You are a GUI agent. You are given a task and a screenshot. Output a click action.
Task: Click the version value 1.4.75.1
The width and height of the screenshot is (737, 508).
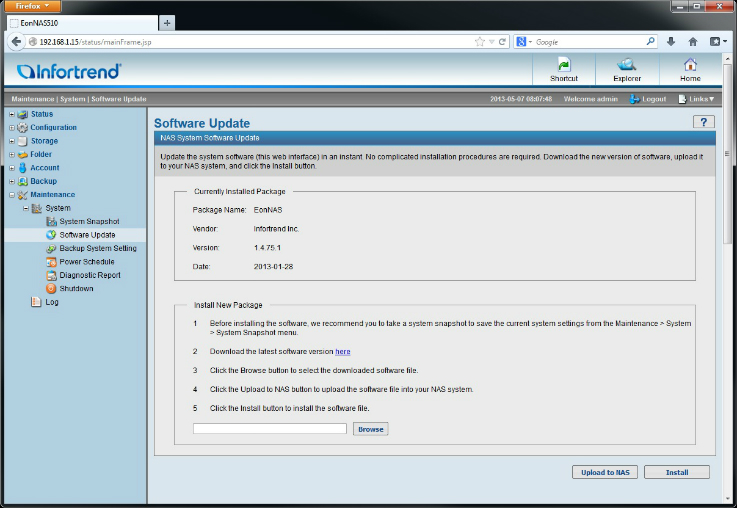pyautogui.click(x=267, y=248)
